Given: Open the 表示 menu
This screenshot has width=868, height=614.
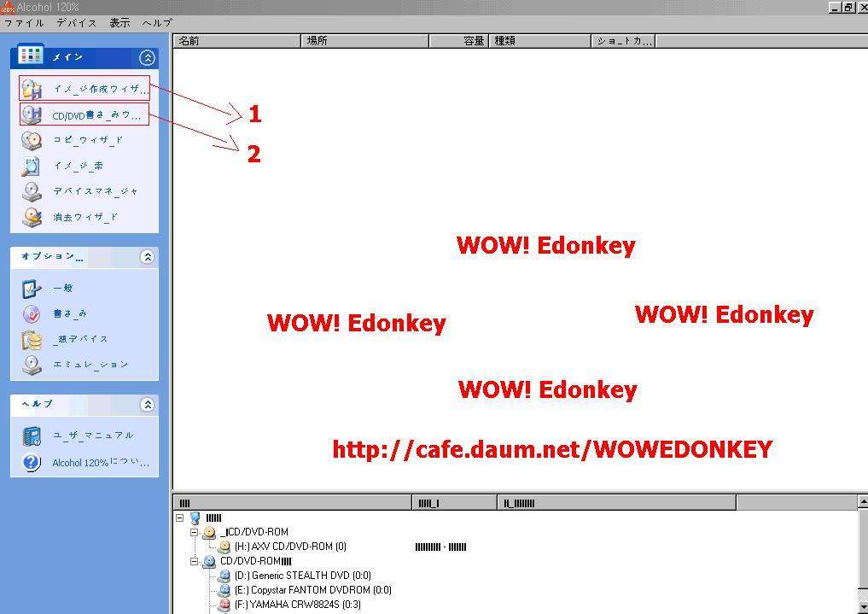Looking at the screenshot, I should 119,23.
